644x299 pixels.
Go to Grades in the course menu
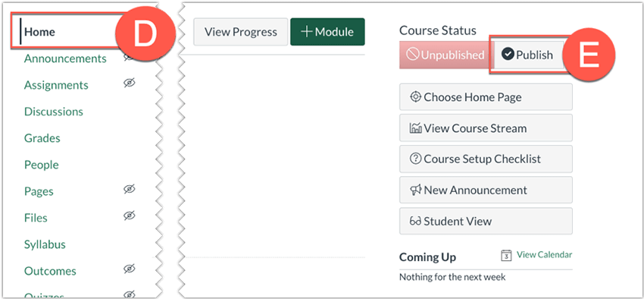pyautogui.click(x=42, y=138)
